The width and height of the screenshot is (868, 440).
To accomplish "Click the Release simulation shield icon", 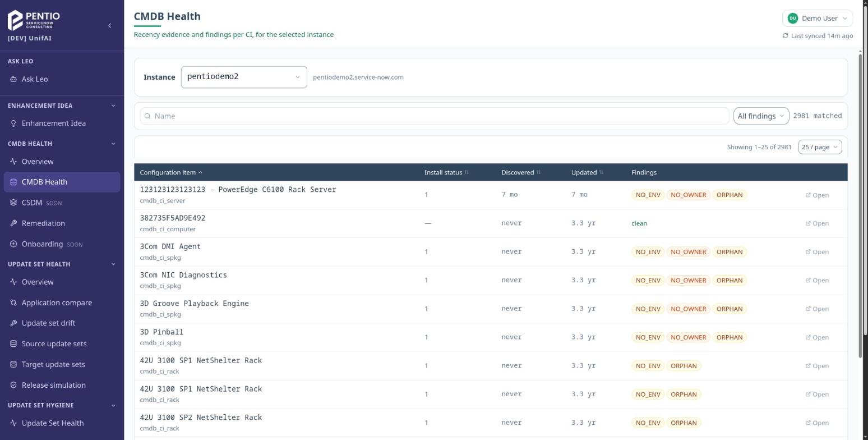I will (13, 386).
